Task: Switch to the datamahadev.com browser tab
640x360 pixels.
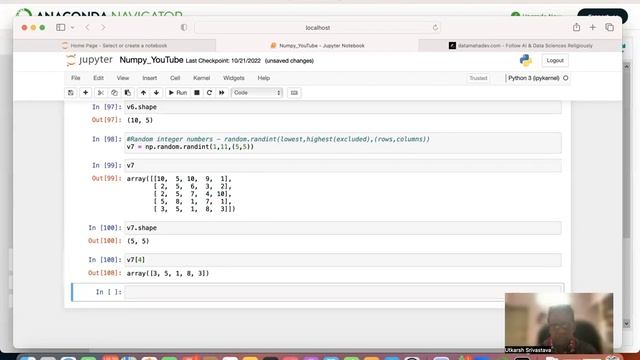Action: [x=520, y=45]
